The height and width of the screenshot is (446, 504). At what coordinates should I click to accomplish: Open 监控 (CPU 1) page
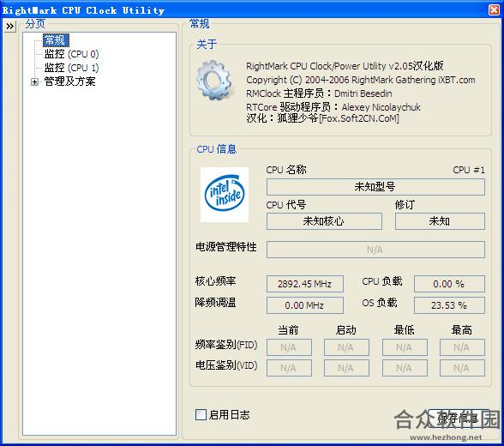point(71,68)
